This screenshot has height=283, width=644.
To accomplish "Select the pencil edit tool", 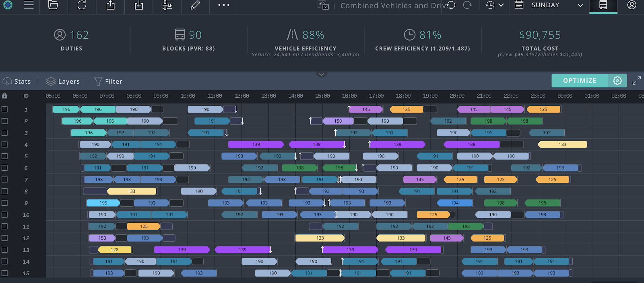I will point(195,5).
